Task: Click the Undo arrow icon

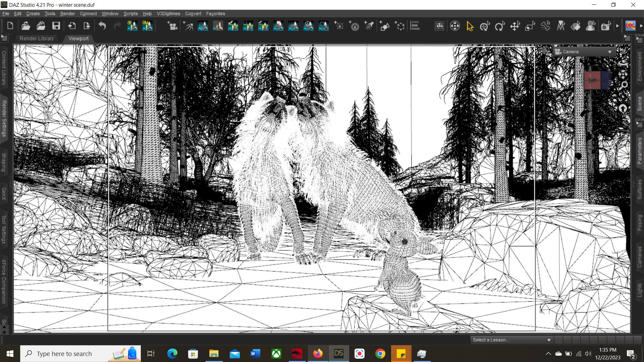Action: point(102,26)
